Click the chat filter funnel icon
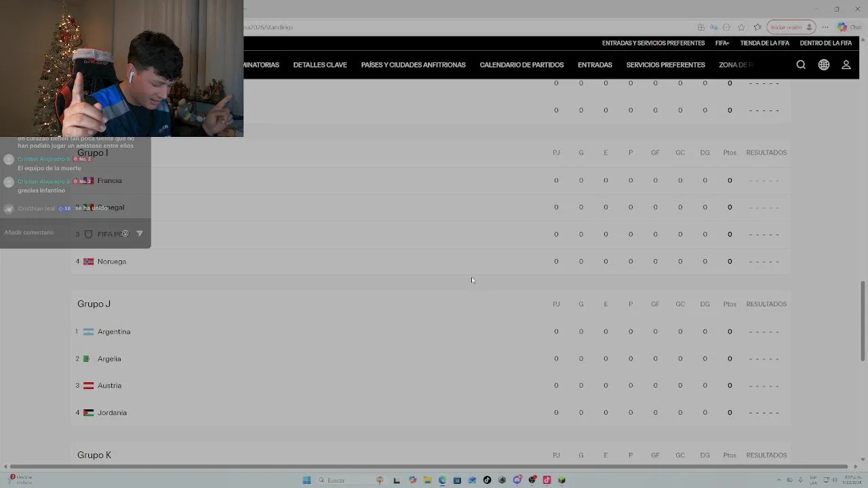This screenshot has width=868, height=488. pos(140,233)
